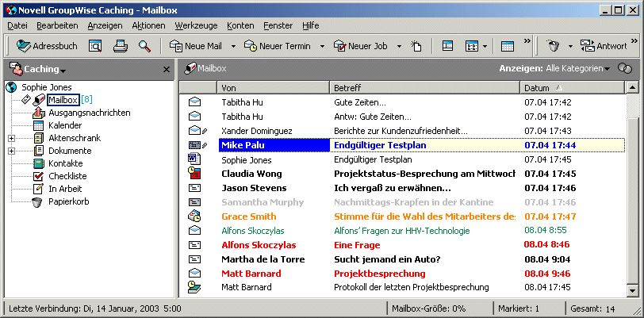
Task: Click the display settings icon with dots
Action: 471,46
